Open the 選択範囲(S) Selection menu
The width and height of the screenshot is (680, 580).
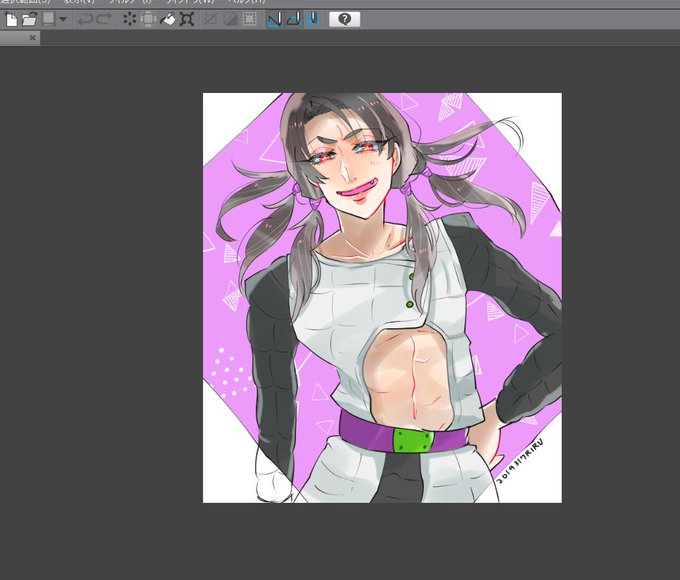[x=25, y=2]
